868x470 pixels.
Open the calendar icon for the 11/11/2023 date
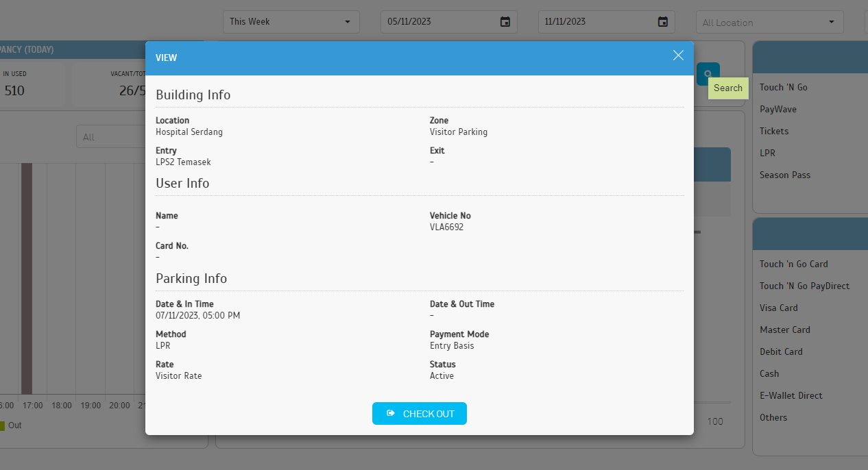pyautogui.click(x=663, y=22)
